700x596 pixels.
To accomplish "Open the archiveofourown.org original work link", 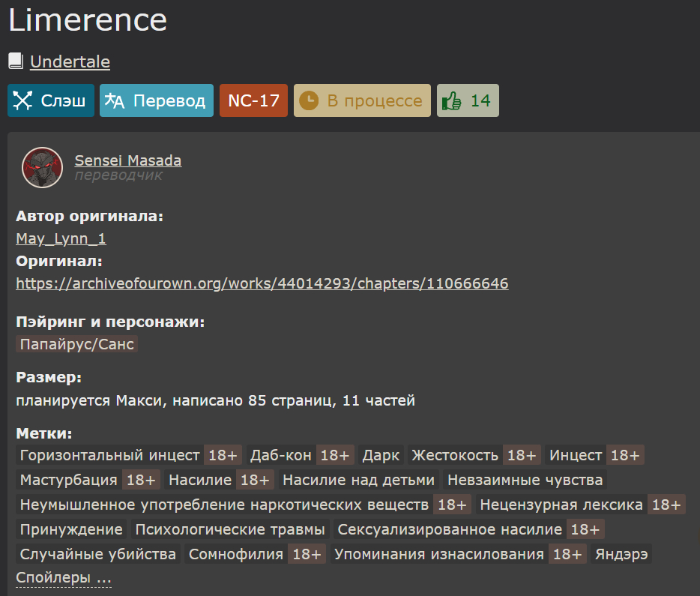I will [262, 283].
